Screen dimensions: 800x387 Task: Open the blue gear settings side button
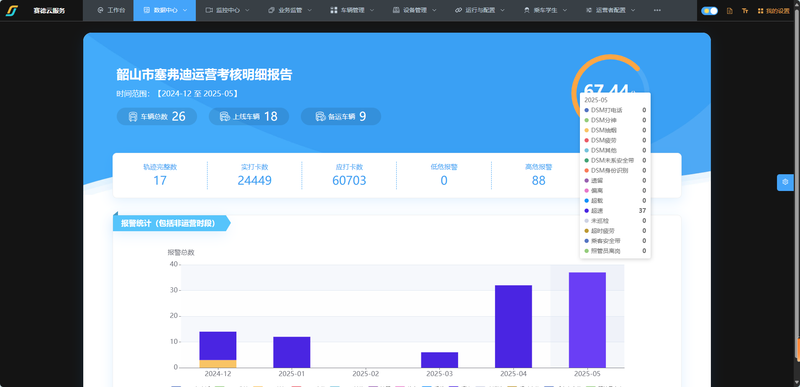click(785, 182)
